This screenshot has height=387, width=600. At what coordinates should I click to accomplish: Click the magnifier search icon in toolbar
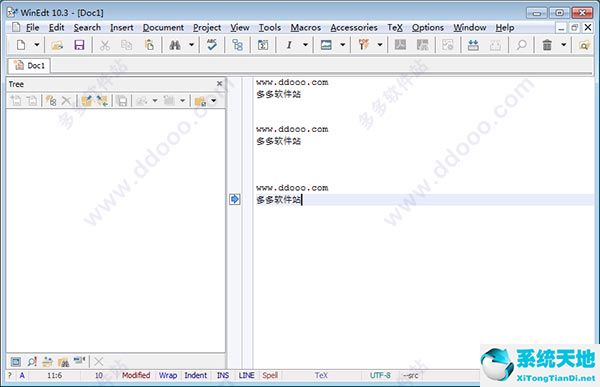click(x=522, y=45)
